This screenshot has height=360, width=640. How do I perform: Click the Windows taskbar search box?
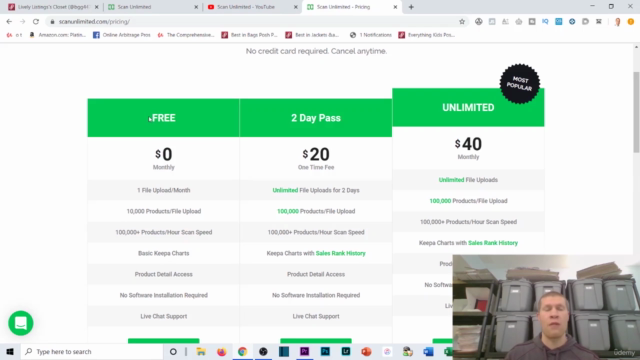91,351
